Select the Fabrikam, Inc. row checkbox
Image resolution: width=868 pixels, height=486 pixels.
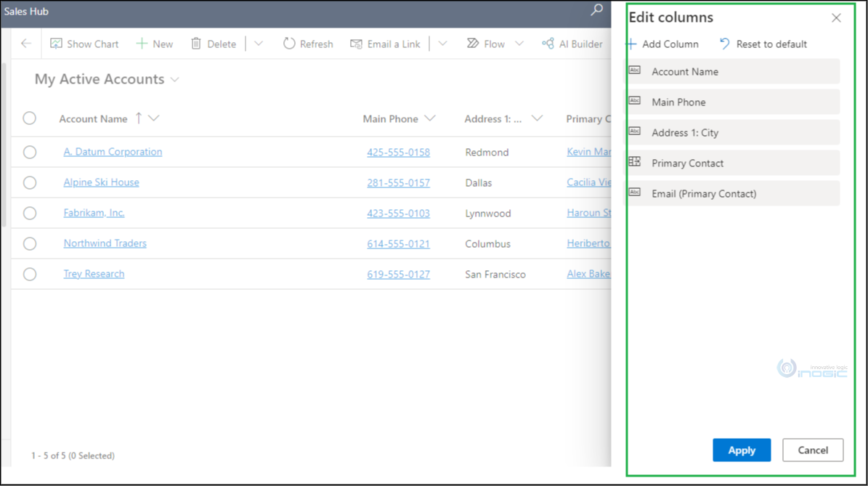29,213
